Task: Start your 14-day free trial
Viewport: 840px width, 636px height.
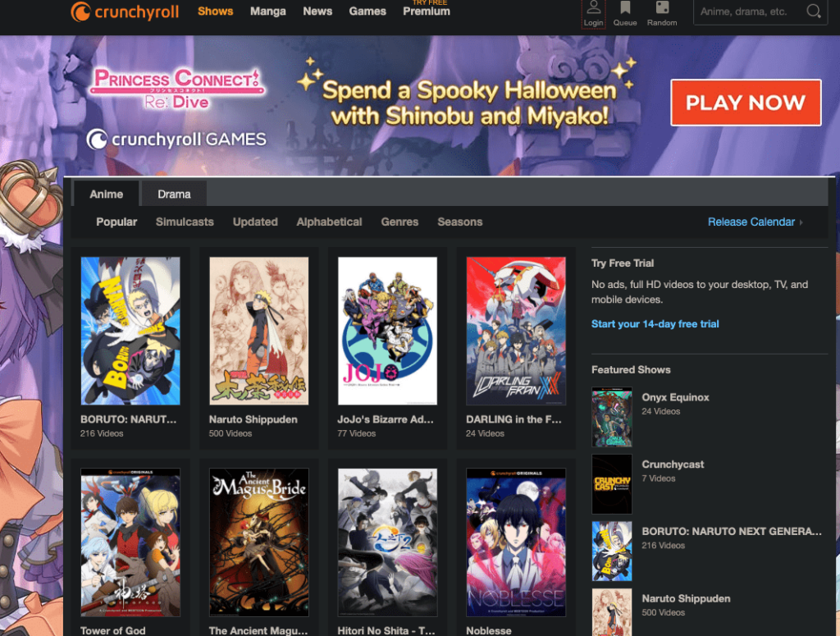Action: click(655, 323)
